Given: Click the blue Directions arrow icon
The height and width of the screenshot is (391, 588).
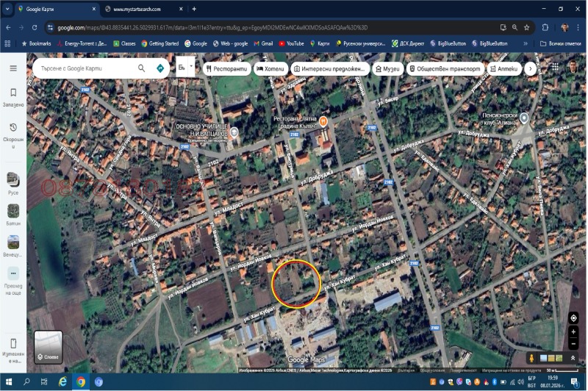Looking at the screenshot, I should (160, 68).
